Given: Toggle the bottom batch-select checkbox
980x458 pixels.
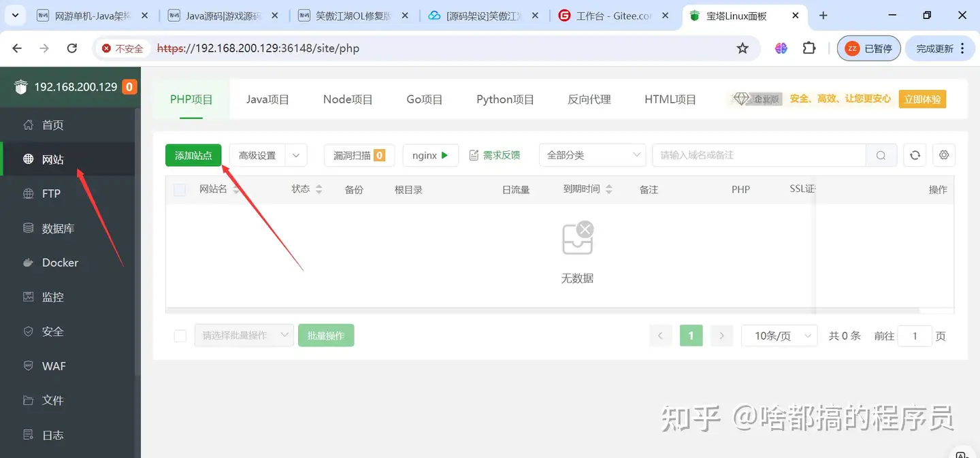Looking at the screenshot, I should click(x=180, y=336).
